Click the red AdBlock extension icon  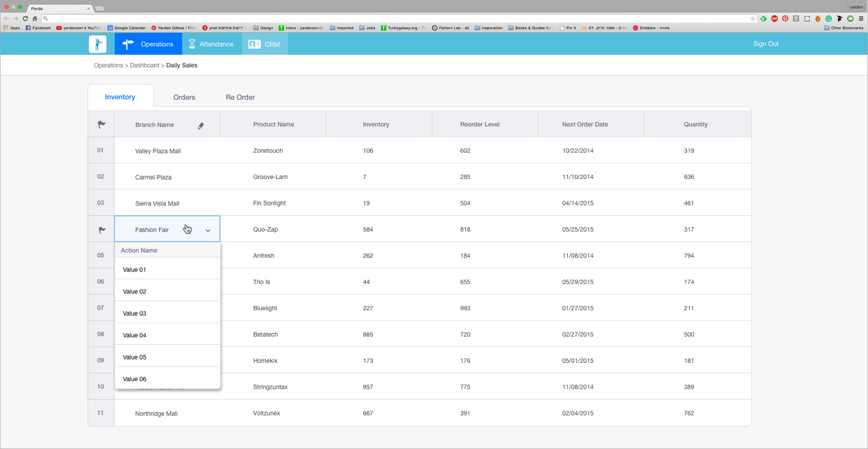pos(774,17)
